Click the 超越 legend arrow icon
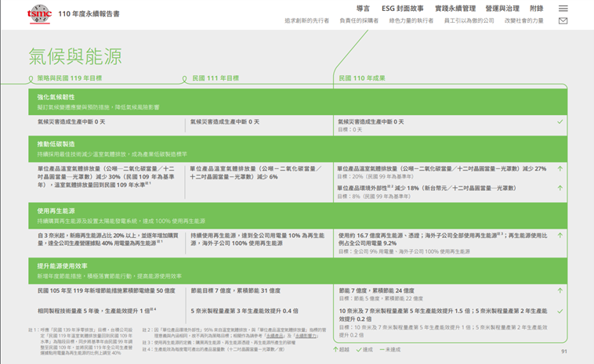 pyautogui.click(x=335, y=350)
